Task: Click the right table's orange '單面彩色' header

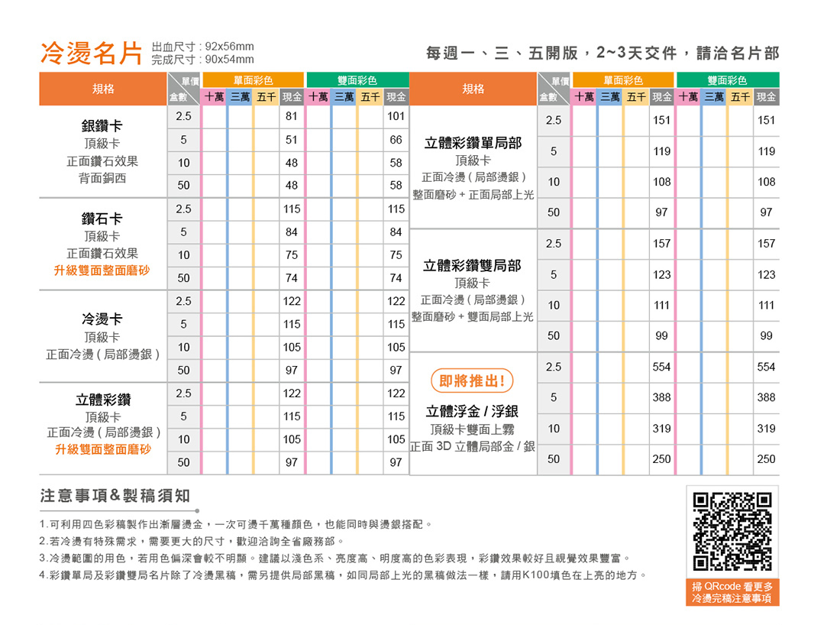Action: click(x=623, y=80)
